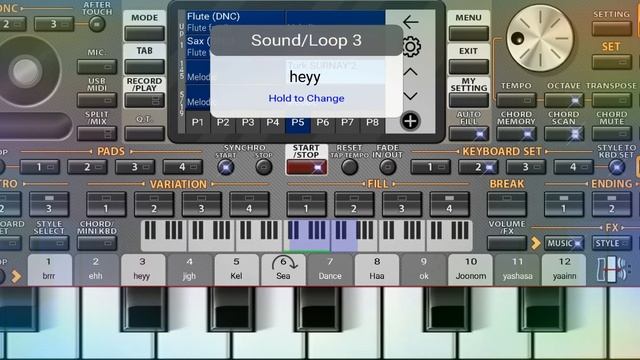
Task: Tap the back arrow in display
Action: pos(410,22)
